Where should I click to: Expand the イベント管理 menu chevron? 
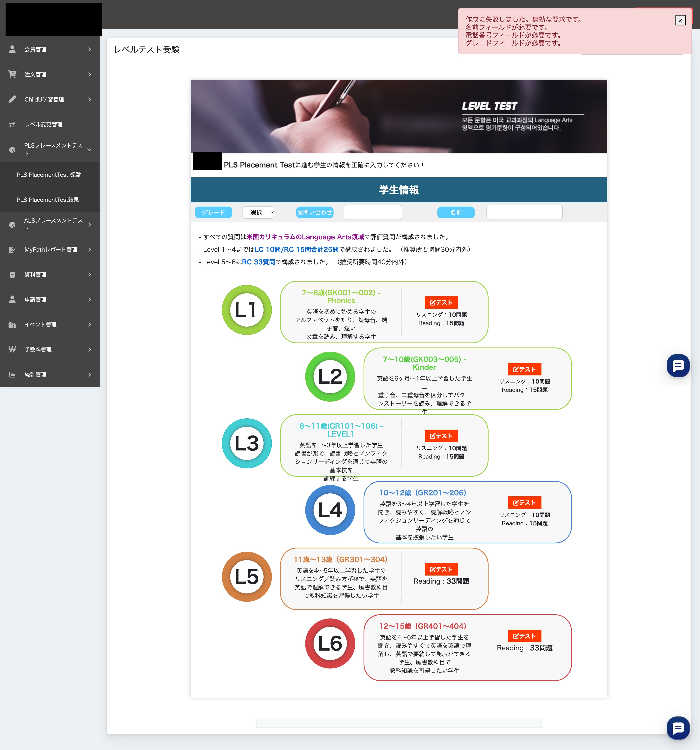click(89, 324)
